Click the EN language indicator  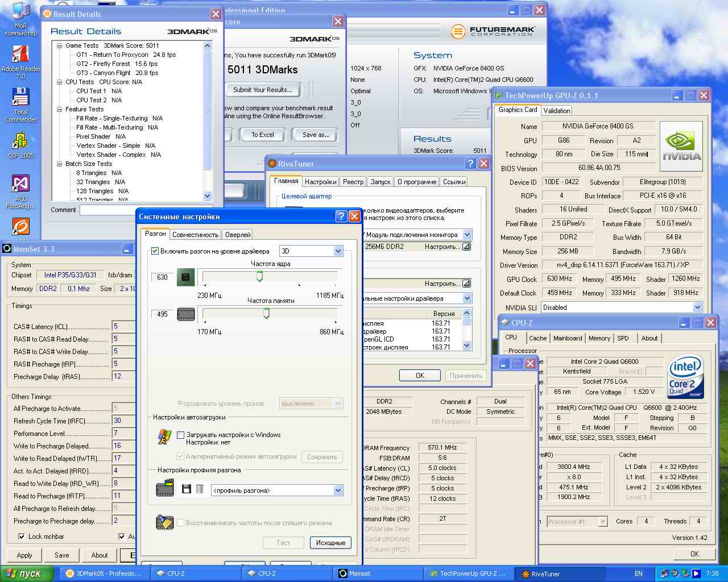(x=639, y=573)
